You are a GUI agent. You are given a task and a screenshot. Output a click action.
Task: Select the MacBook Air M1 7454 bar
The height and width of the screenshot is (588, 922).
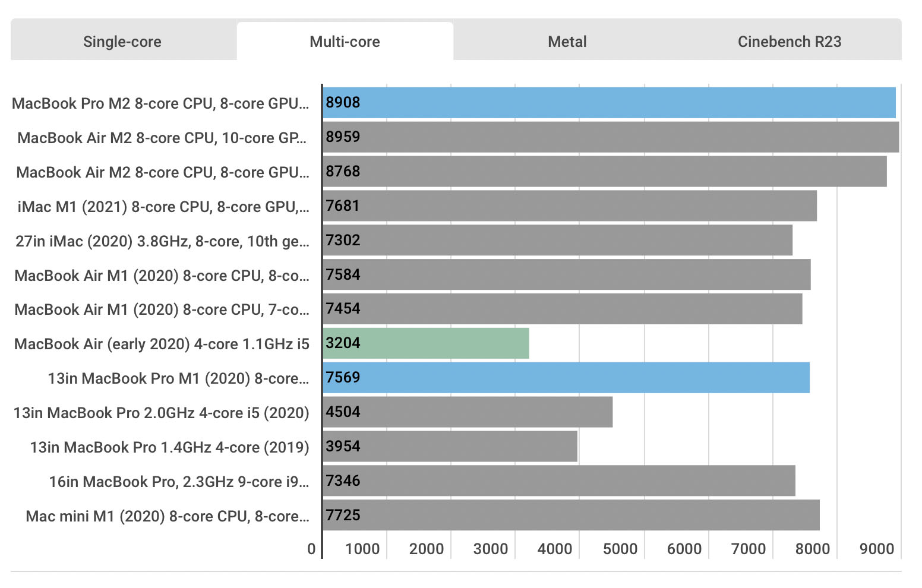click(x=563, y=309)
